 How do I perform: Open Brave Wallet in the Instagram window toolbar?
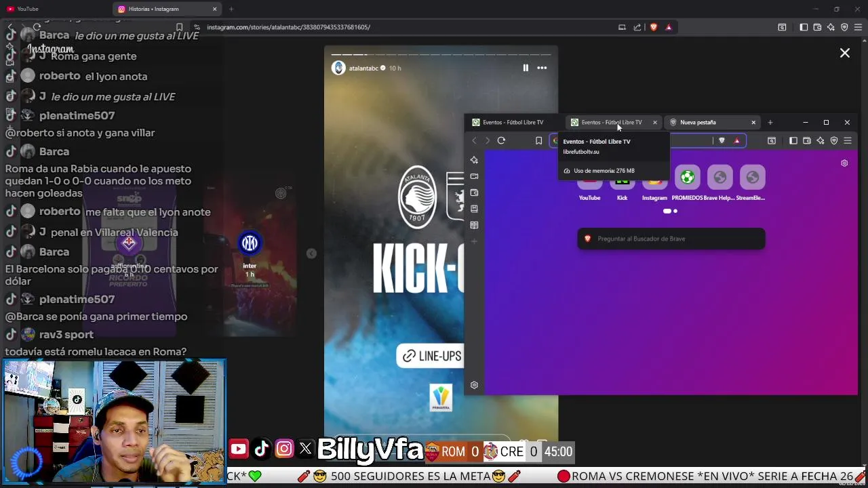(817, 27)
